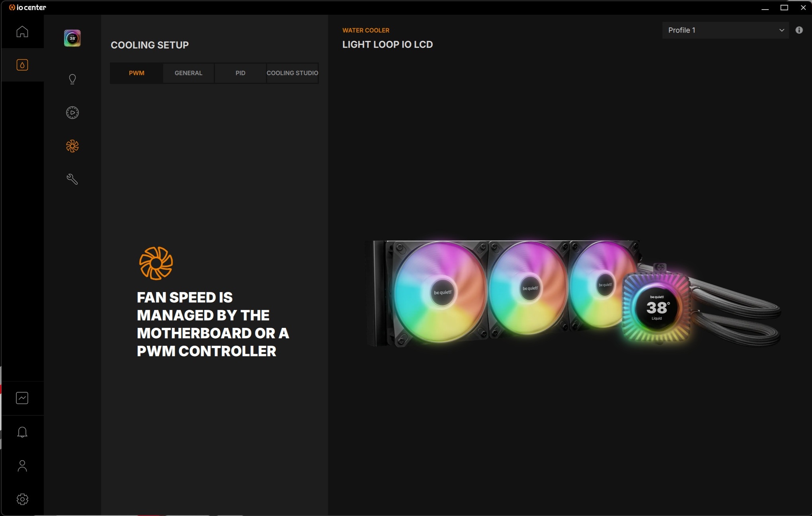Open the wrench tools settings
The image size is (812, 516).
[72, 179]
